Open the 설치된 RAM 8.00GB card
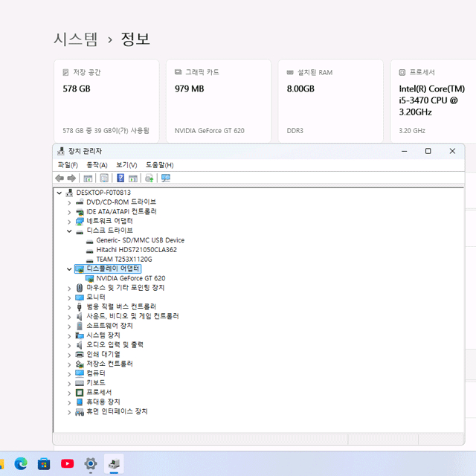 (x=330, y=101)
